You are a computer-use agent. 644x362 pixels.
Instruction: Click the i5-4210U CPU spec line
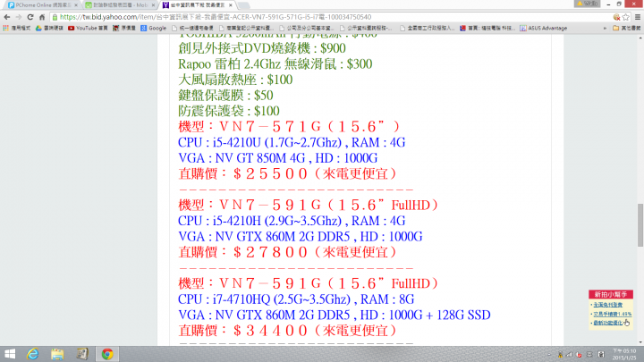[x=292, y=142]
